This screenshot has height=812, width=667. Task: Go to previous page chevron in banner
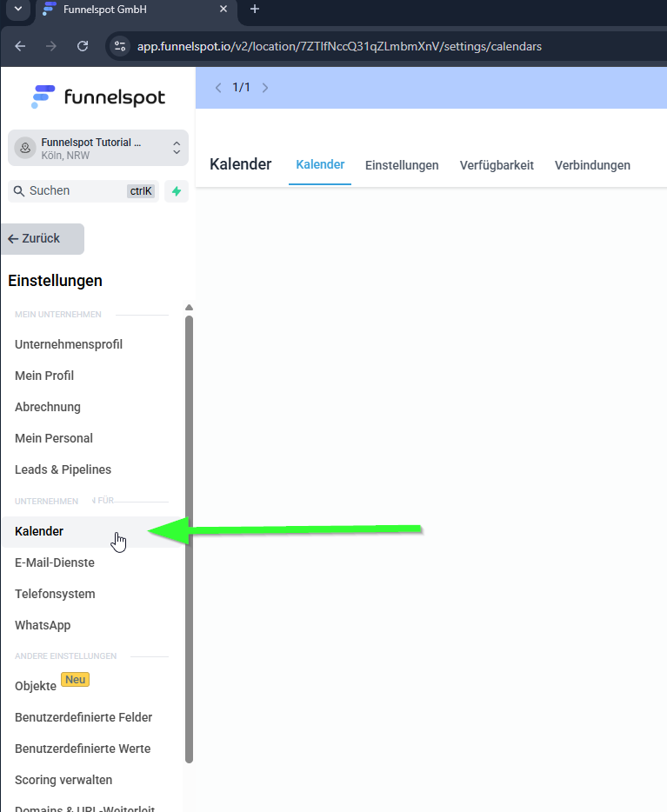pyautogui.click(x=218, y=88)
